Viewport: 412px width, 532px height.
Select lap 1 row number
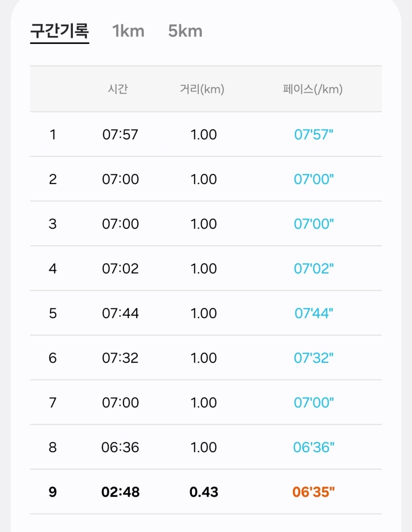click(x=53, y=134)
